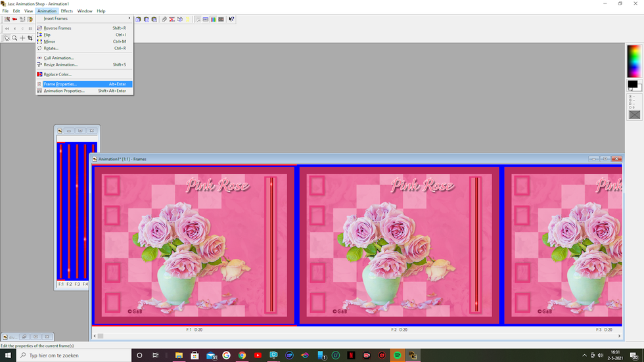This screenshot has width=644, height=362.
Task: Click the black foreground color swatch
Action: coord(632,84)
